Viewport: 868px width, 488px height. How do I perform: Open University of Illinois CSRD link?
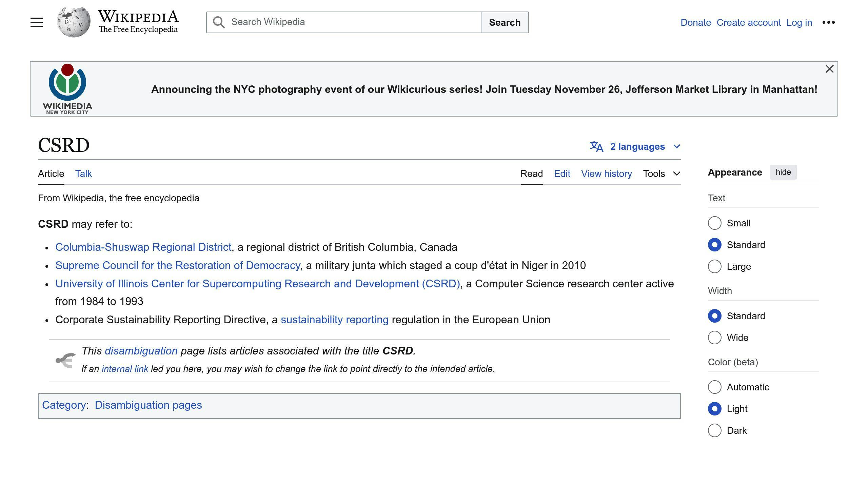click(x=258, y=284)
